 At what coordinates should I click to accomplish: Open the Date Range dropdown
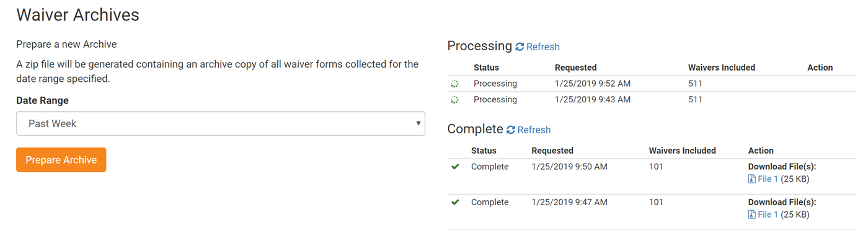click(x=221, y=123)
